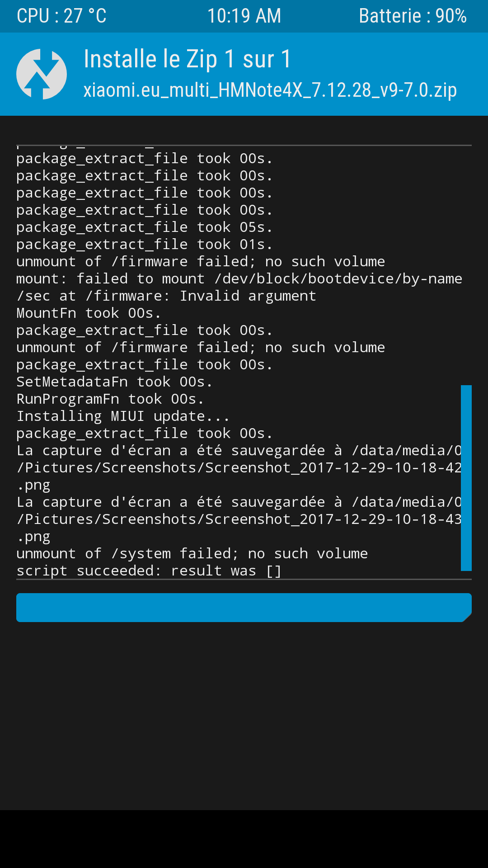Image resolution: width=488 pixels, height=868 pixels.
Task: Select Screenshot_2017-12-29-10-18-42 path line
Action: pos(239,468)
